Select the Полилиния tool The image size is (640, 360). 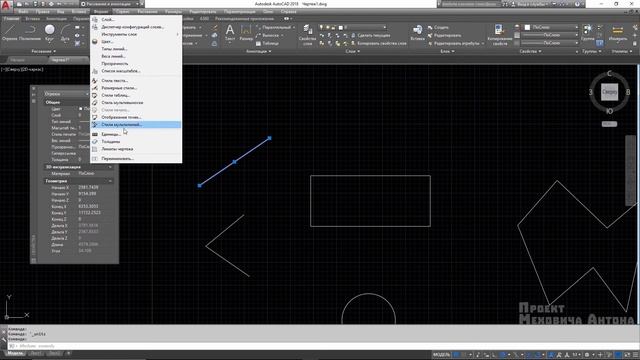30,32
